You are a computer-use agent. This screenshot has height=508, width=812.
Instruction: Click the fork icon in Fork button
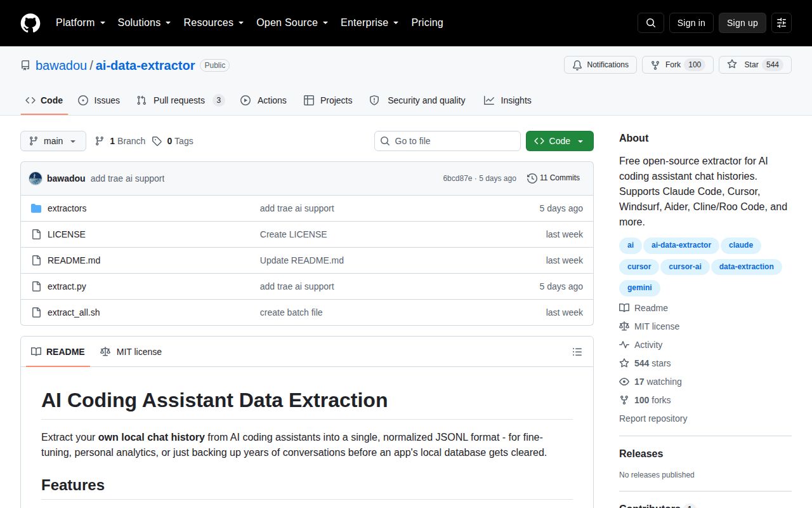(x=655, y=65)
